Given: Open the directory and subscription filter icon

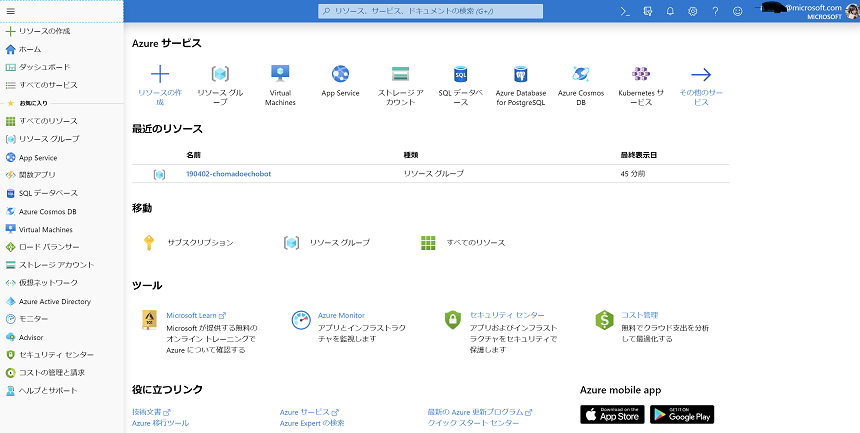Looking at the screenshot, I should [x=648, y=11].
